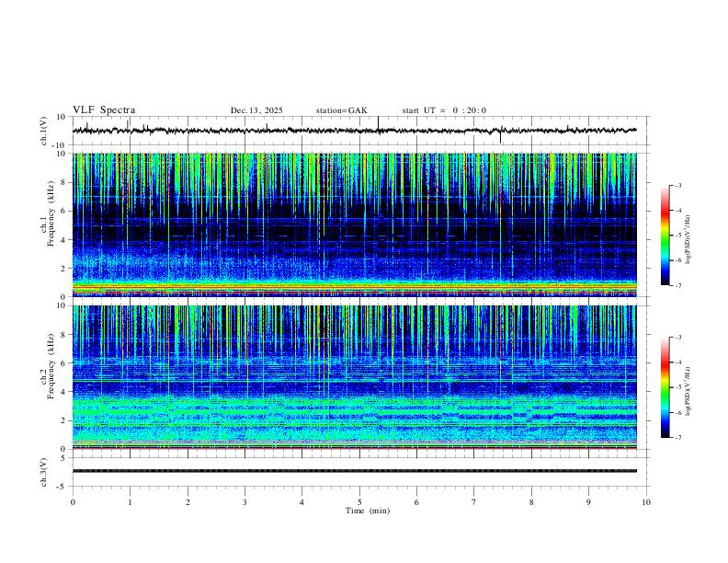
Task: Click time axis tick label "5"
Action: point(359,502)
